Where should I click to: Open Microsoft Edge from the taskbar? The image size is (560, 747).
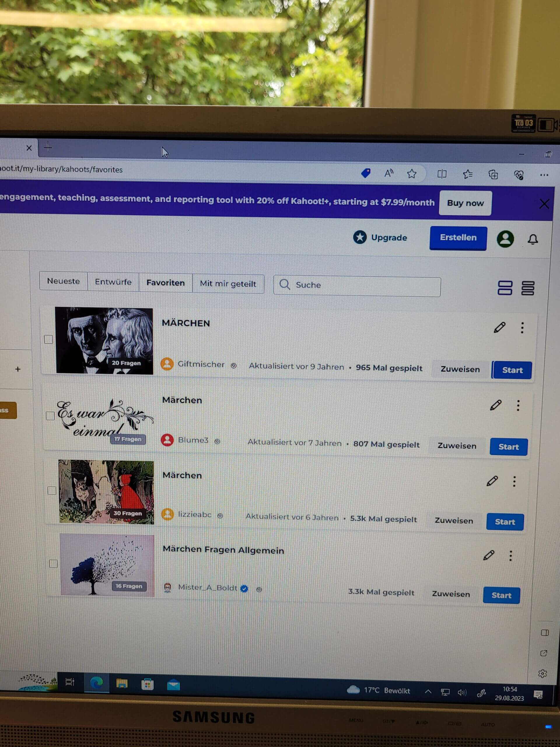coord(97,683)
